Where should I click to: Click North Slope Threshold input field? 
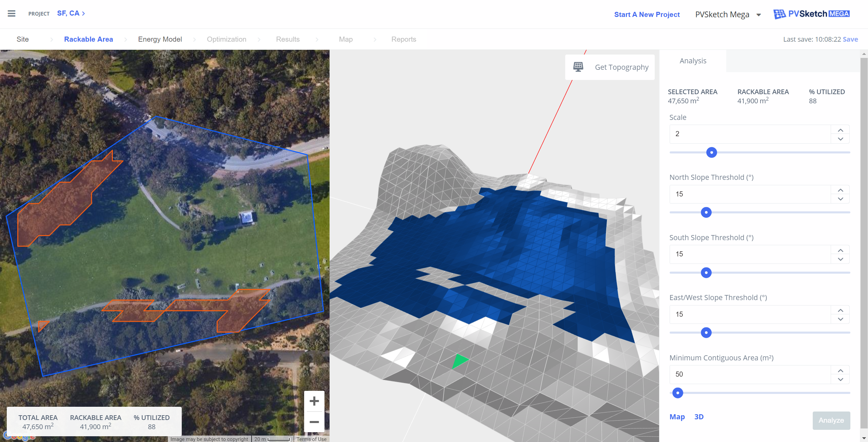(x=750, y=194)
